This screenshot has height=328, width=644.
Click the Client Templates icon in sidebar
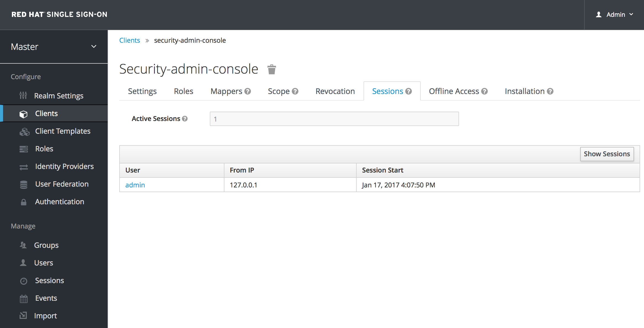[x=24, y=131]
